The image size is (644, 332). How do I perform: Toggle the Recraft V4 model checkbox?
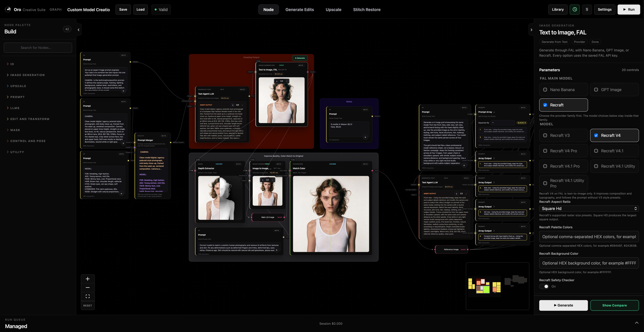coord(596,135)
